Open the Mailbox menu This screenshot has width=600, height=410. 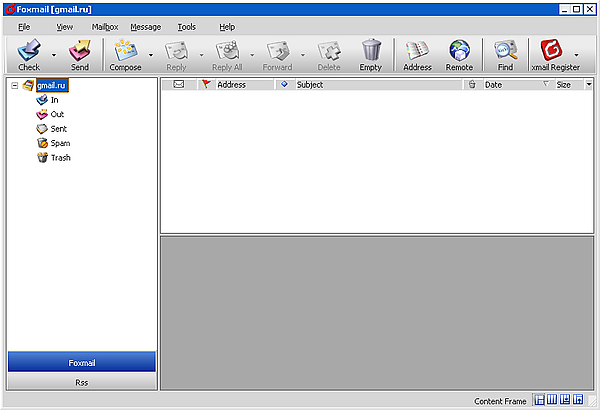pyautogui.click(x=104, y=27)
